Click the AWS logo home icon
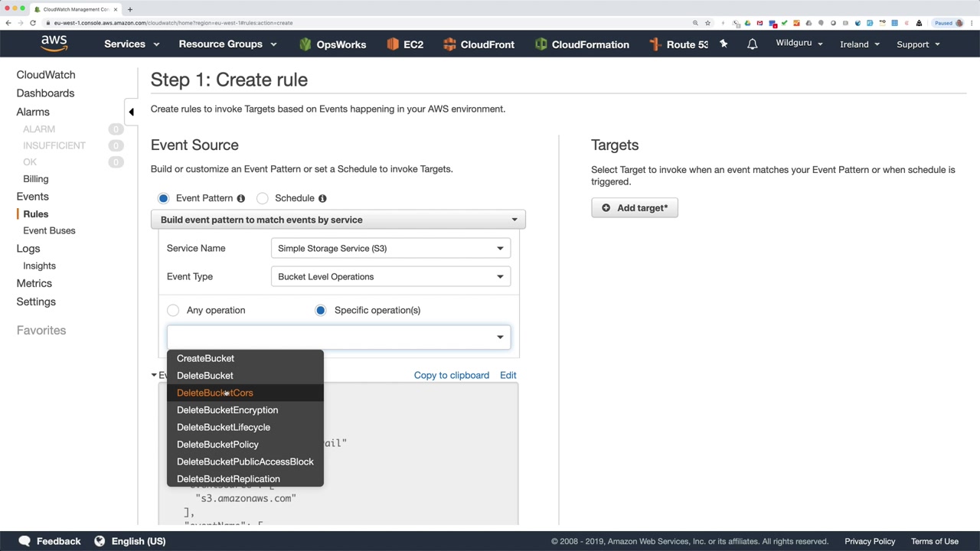 (x=54, y=44)
